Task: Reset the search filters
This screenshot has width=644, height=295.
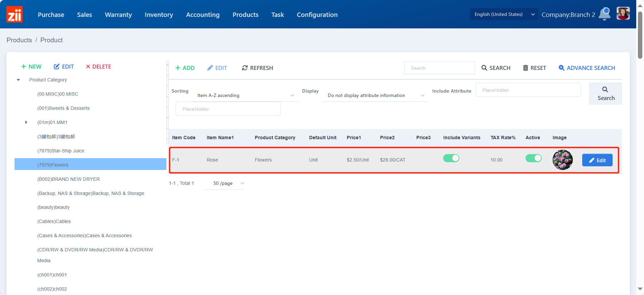Action: [x=534, y=68]
